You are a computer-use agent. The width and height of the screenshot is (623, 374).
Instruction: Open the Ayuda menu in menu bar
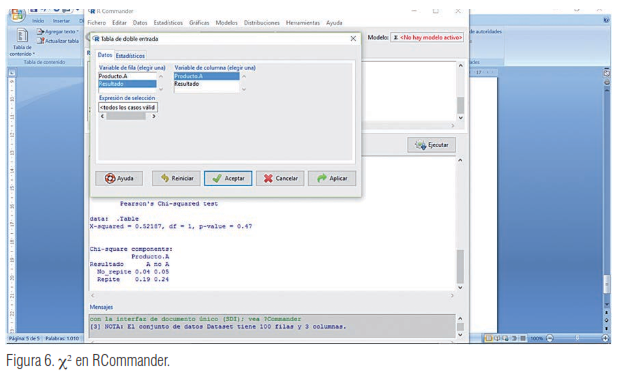334,23
